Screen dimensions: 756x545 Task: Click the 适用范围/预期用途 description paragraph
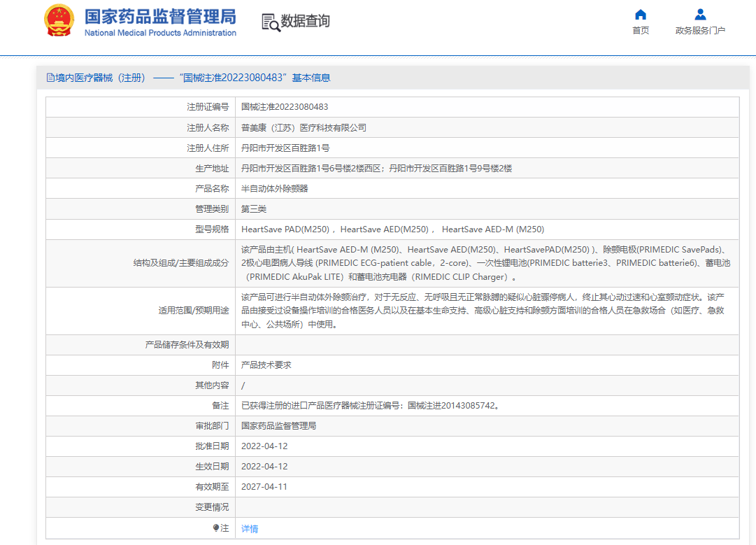coord(483,311)
